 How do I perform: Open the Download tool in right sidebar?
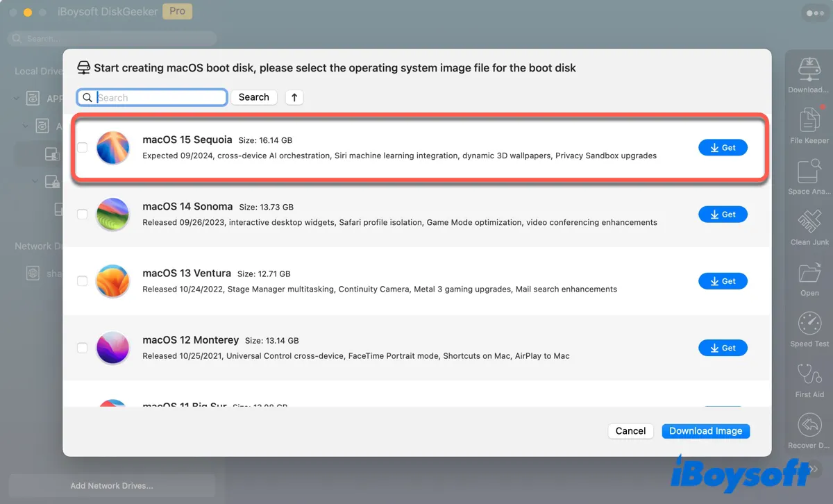pyautogui.click(x=809, y=75)
